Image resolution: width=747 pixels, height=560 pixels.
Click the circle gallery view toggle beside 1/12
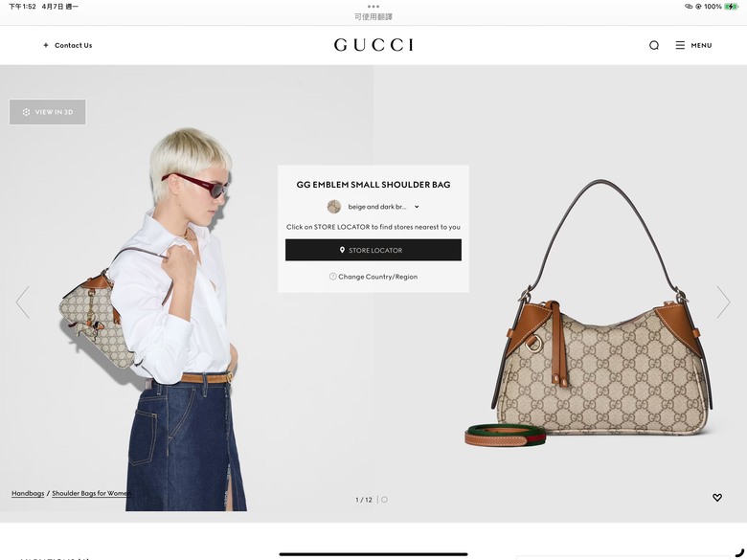384,500
